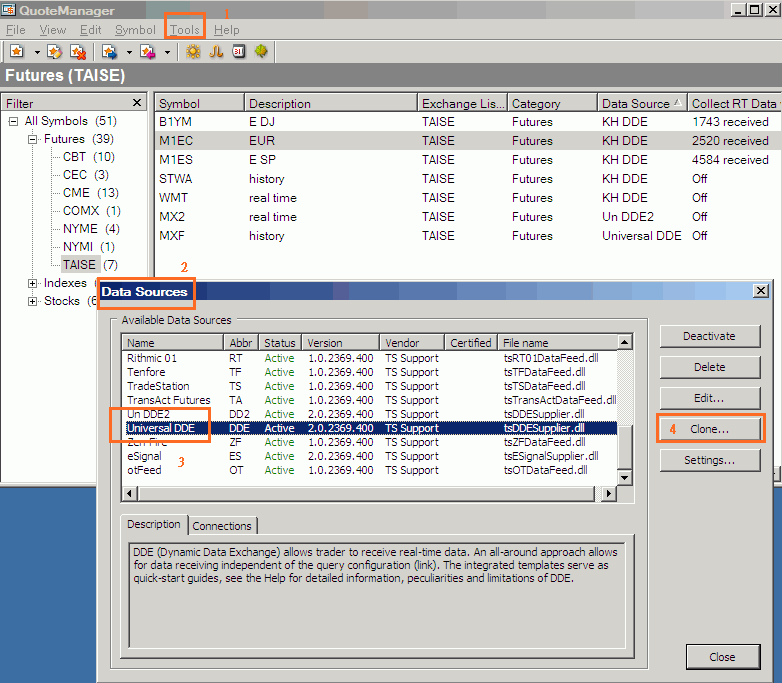The width and height of the screenshot is (782, 683).
Task: Click the orange curve toolbar icon
Action: 216,51
